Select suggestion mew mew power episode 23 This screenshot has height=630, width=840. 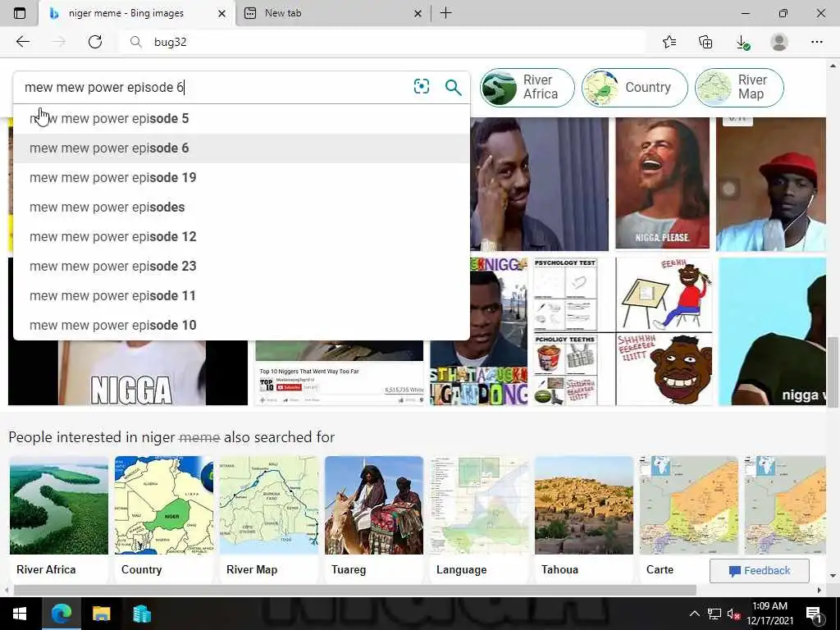tap(242, 266)
